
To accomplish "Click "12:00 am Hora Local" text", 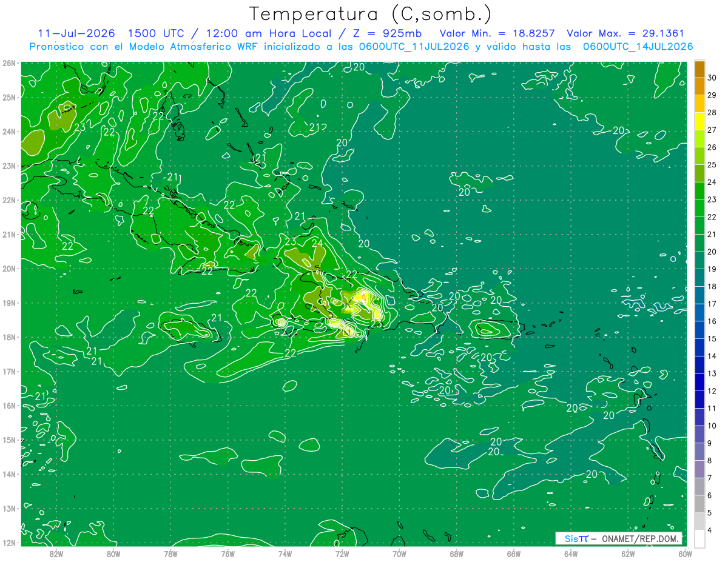I will pos(268,33).
